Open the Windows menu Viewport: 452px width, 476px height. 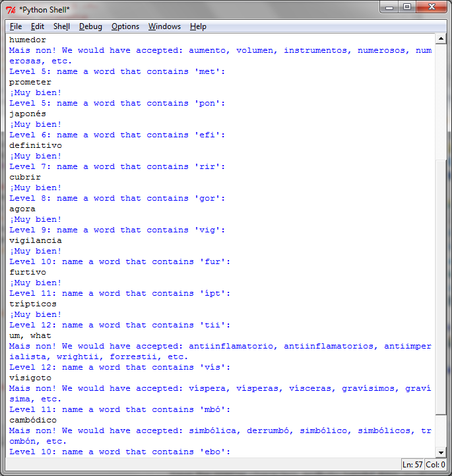click(x=164, y=26)
